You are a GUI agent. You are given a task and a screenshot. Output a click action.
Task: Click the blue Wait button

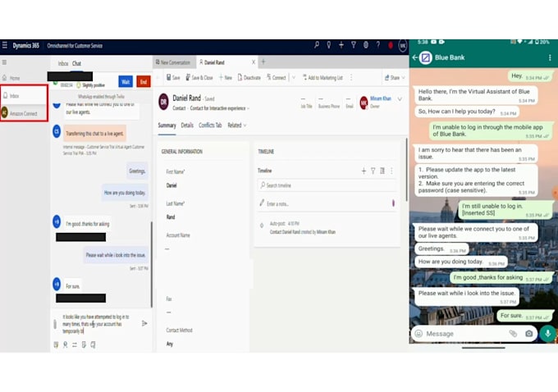click(126, 82)
